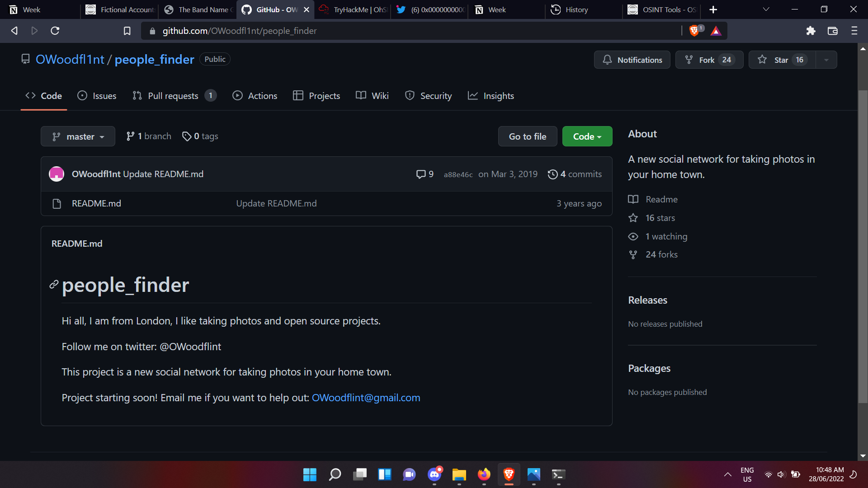Viewport: 868px width, 488px height.
Task: Open the browser extensions puzzle icon
Action: tap(811, 31)
